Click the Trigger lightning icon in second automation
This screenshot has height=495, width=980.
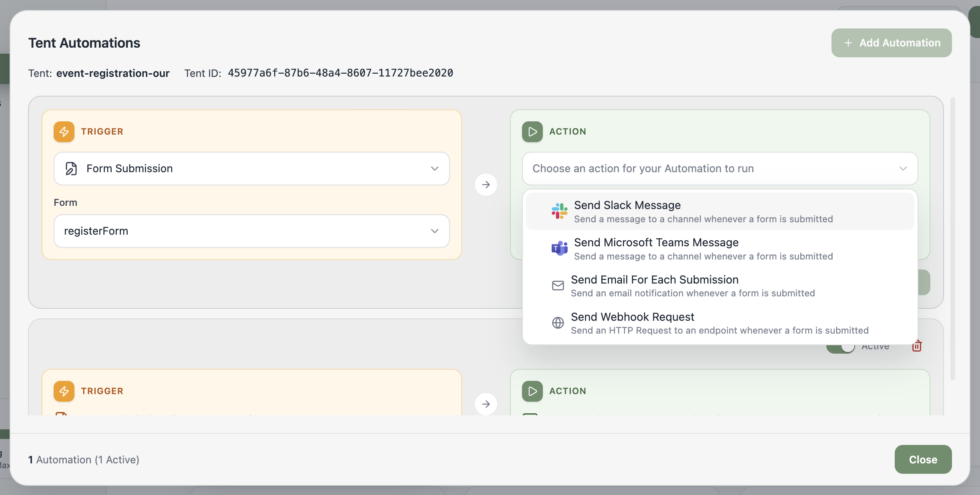pos(64,391)
